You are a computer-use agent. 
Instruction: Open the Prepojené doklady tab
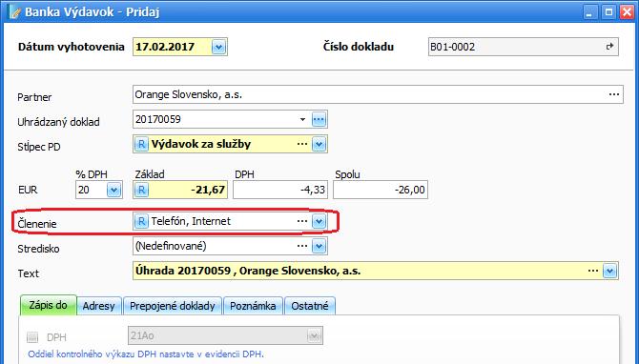point(172,306)
